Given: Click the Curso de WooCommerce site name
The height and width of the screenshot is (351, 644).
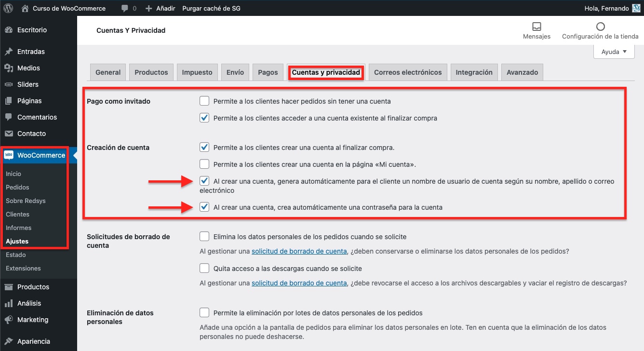Looking at the screenshot, I should [x=69, y=9].
